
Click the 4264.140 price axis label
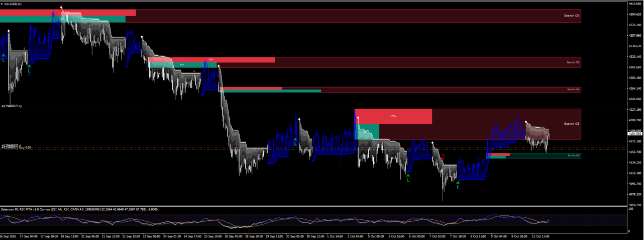click(635, 89)
